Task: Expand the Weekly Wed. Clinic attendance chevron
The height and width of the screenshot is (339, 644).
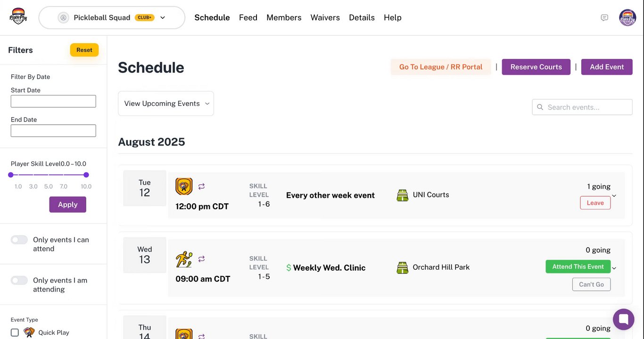Action: (x=614, y=268)
